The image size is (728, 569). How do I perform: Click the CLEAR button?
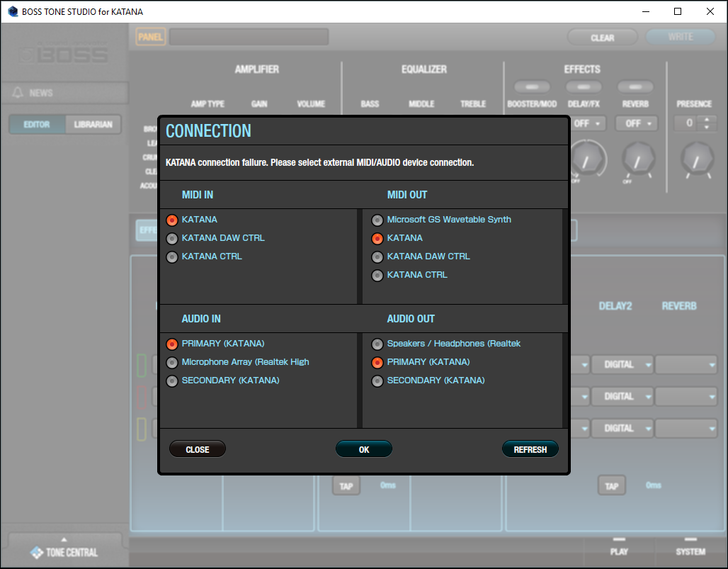[x=602, y=38]
